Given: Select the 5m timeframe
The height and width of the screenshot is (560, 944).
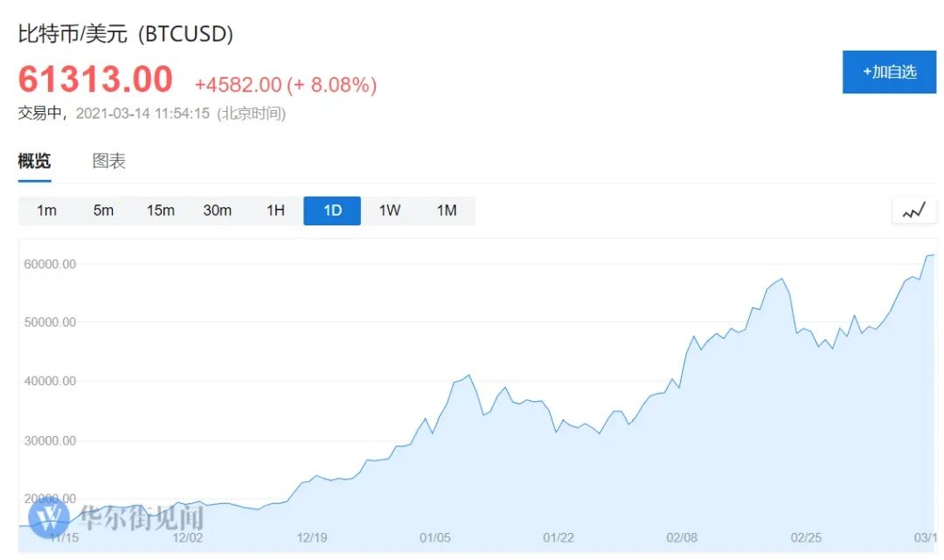Looking at the screenshot, I should [x=103, y=210].
